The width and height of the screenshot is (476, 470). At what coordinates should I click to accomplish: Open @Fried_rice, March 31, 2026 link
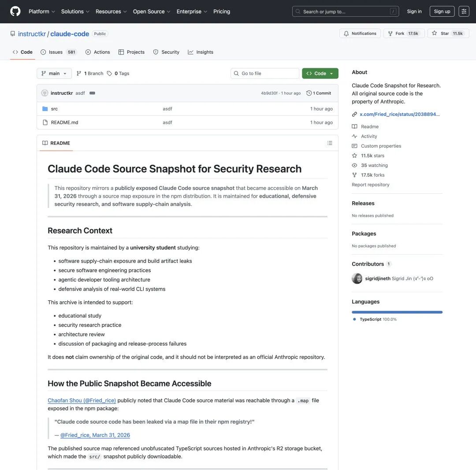point(95,435)
